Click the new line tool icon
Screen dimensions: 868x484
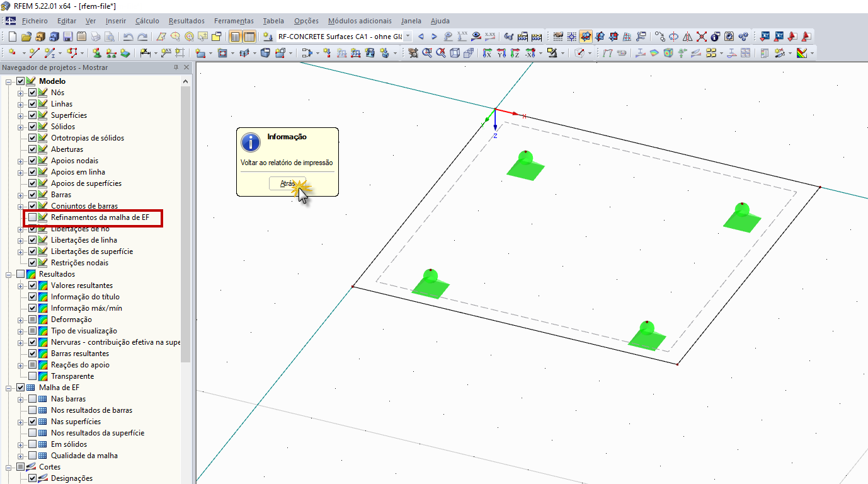click(x=34, y=53)
